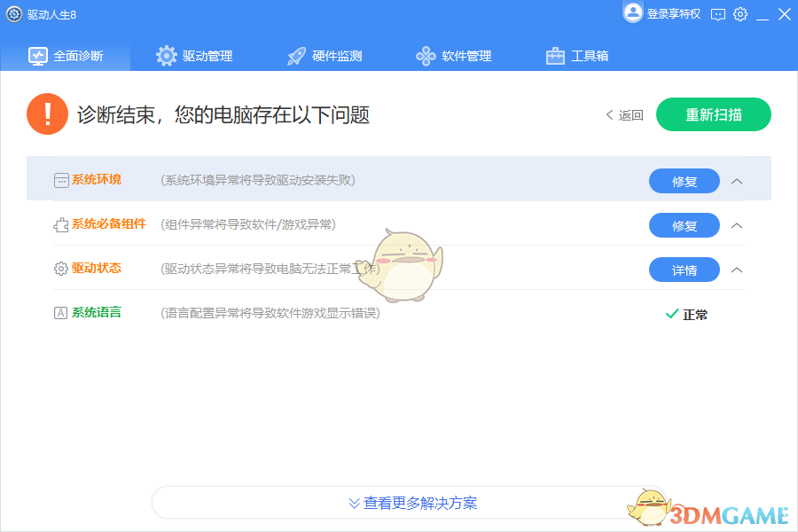The height and width of the screenshot is (532, 798).
Task: Switch to the 驱动管理 tab
Action: [x=194, y=56]
